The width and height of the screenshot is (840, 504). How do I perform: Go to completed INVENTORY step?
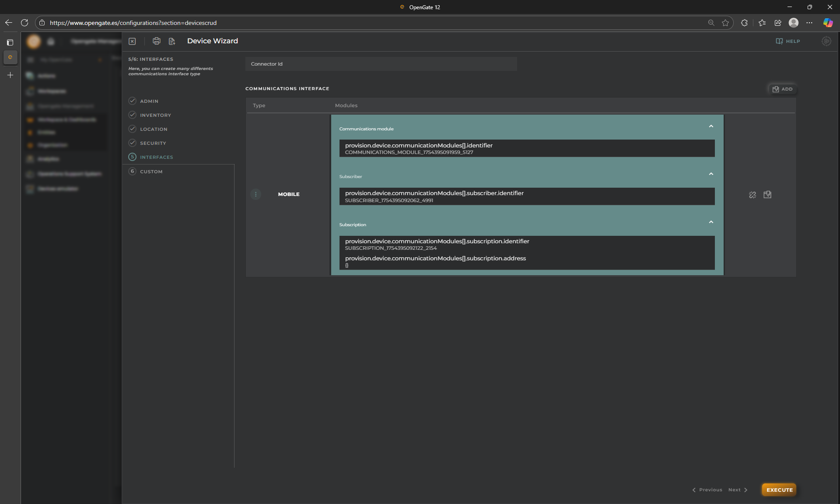(155, 115)
